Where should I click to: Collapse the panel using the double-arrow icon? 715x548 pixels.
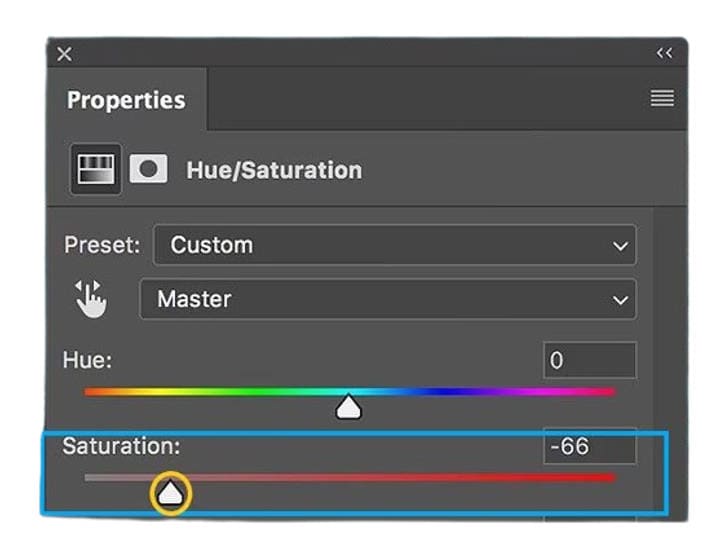(x=664, y=53)
